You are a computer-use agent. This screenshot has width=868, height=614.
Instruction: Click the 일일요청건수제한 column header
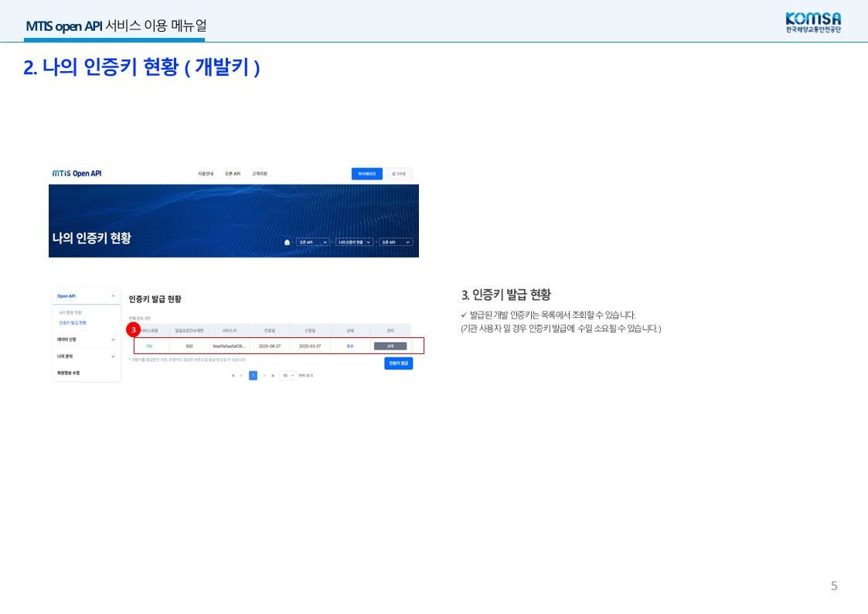(189, 330)
